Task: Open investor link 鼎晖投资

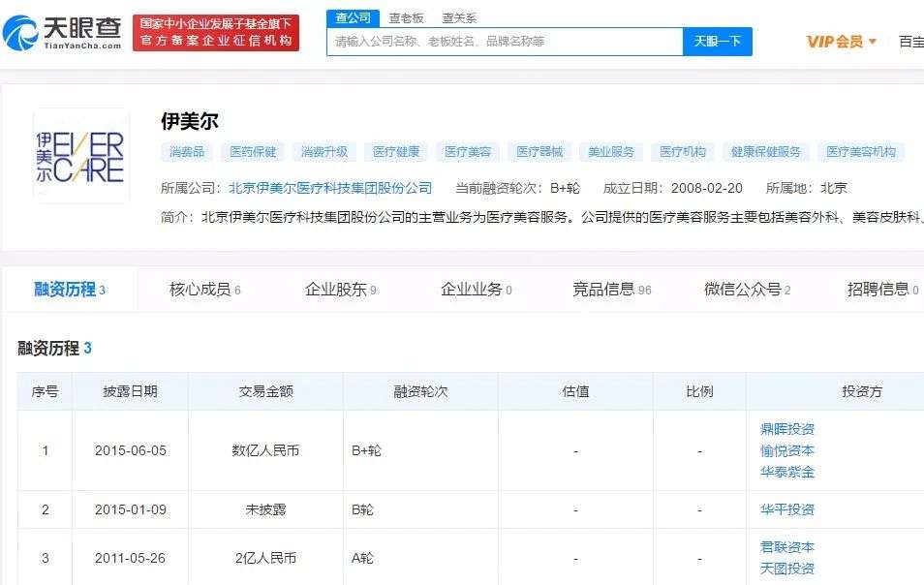Action: pos(787,429)
